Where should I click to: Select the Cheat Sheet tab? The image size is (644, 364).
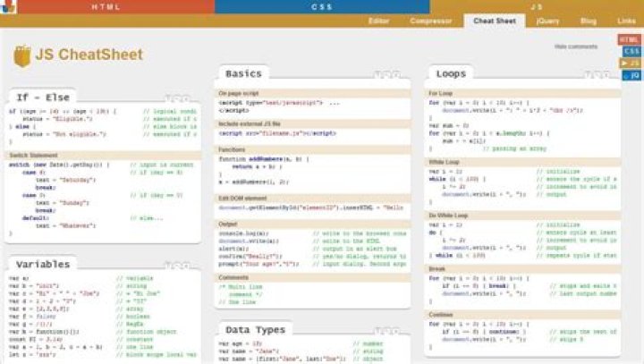(495, 21)
